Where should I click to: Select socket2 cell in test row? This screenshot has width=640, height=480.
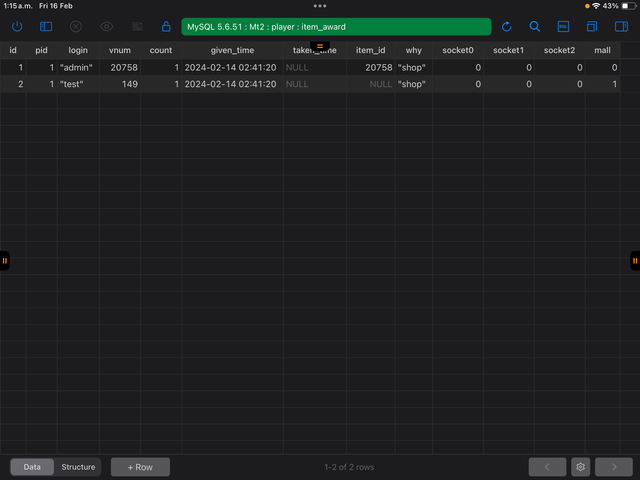coord(559,84)
